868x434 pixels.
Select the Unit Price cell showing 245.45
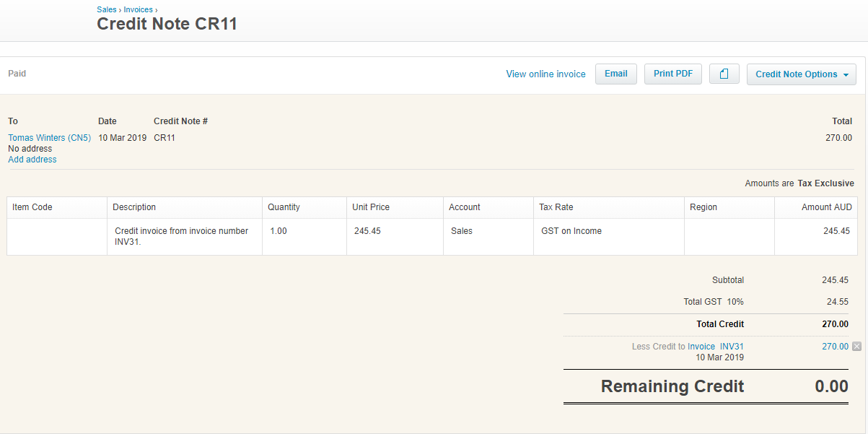pyautogui.click(x=394, y=236)
